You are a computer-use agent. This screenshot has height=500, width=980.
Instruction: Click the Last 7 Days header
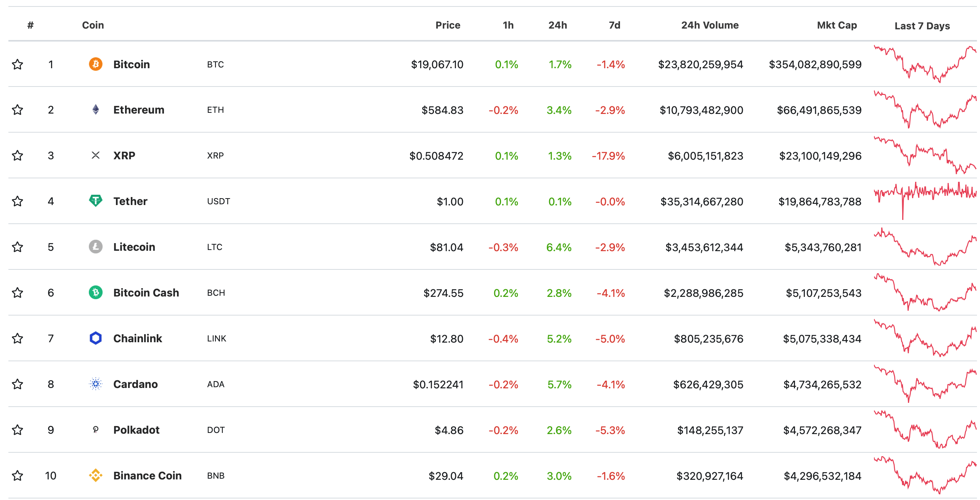coord(922,26)
